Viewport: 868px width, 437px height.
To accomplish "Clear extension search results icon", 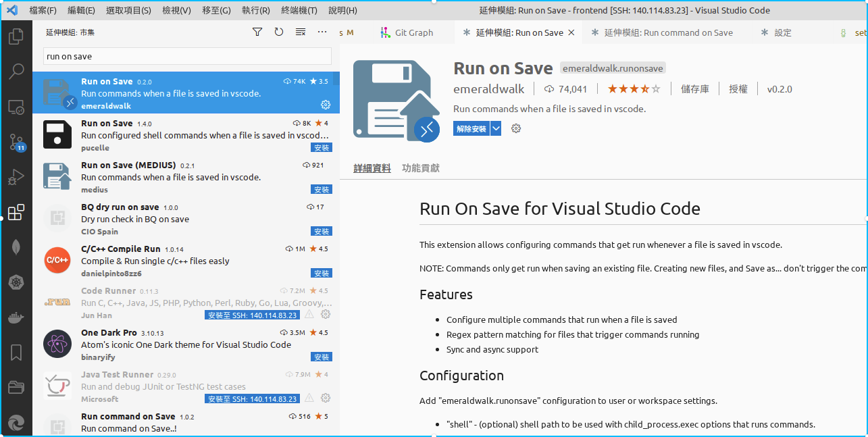I will click(x=301, y=32).
